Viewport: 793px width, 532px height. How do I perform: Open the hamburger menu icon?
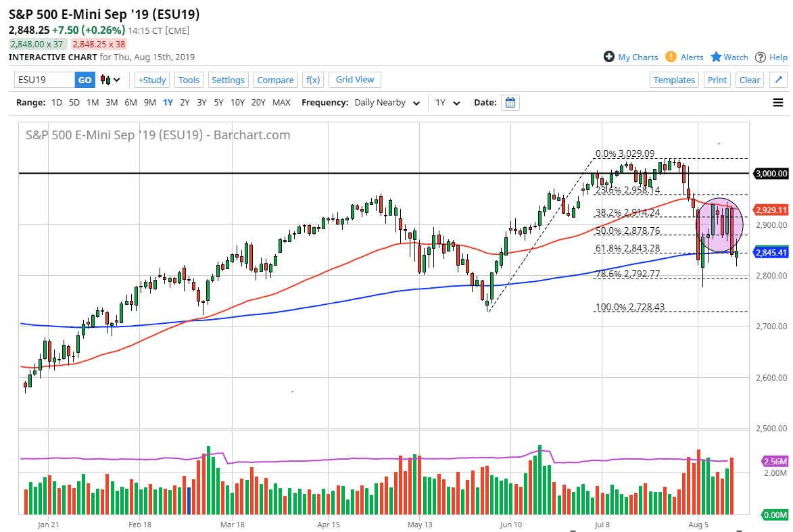(x=778, y=102)
